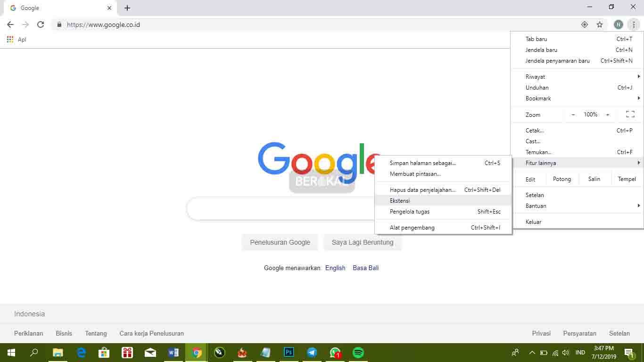The height and width of the screenshot is (362, 644).
Task: Click the fullscreen icon in Zoom row
Action: [x=630, y=115]
